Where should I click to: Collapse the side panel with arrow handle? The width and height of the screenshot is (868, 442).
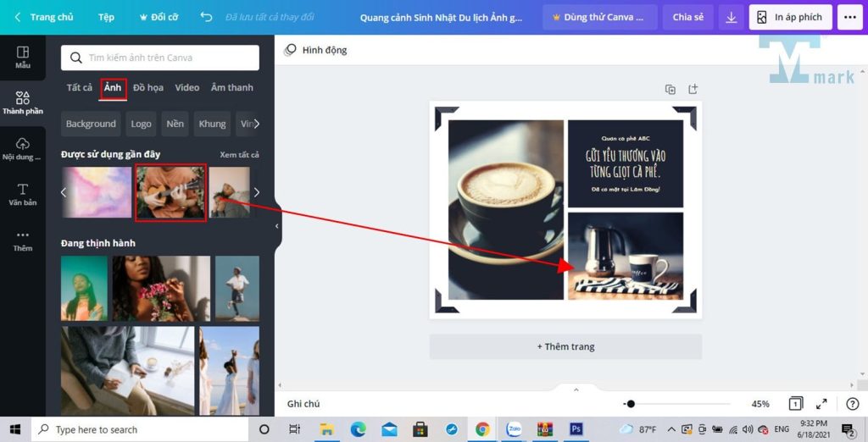point(277,227)
